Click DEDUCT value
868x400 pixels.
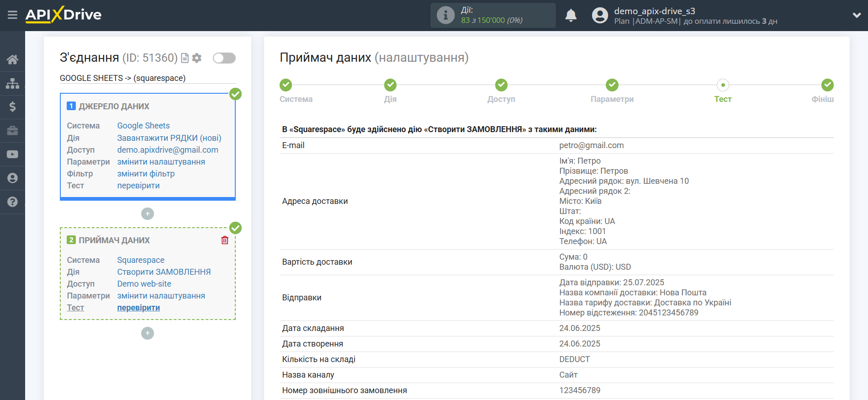[x=575, y=359]
